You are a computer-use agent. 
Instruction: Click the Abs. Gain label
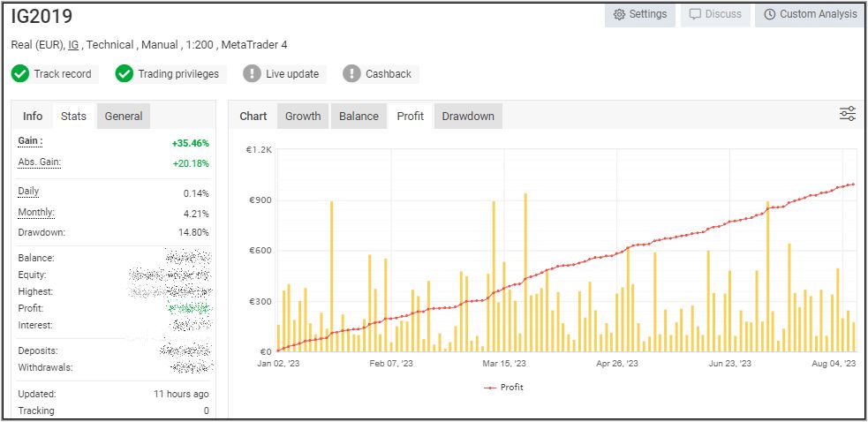[x=40, y=162]
